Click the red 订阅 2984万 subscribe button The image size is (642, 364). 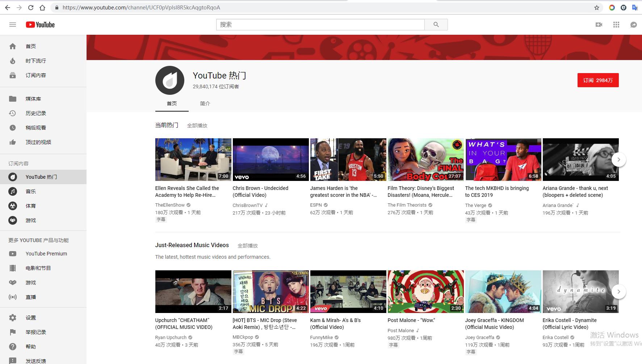tap(598, 80)
